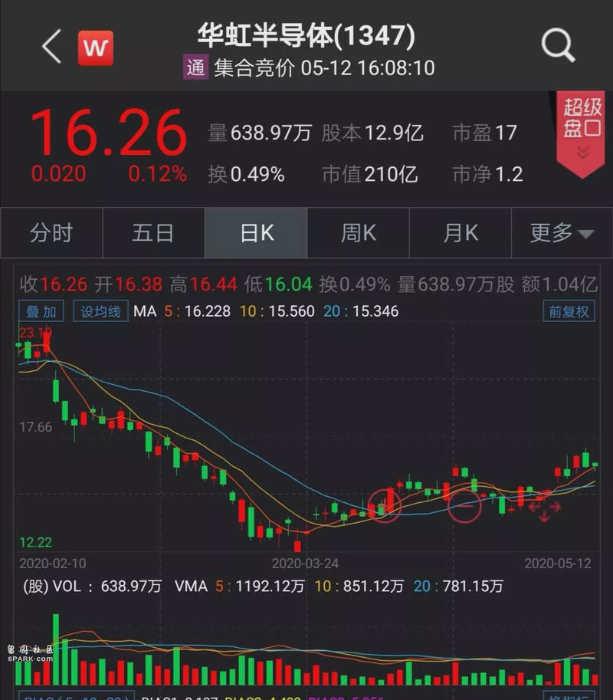Screen dimensions: 613x700
Task: Tap the end date 2020-05-12
Action: click(558, 564)
